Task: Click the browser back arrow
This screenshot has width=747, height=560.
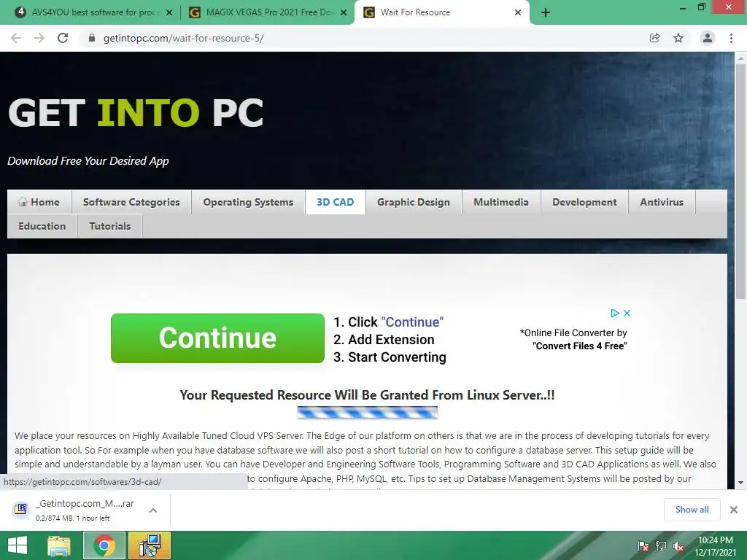Action: (x=16, y=38)
